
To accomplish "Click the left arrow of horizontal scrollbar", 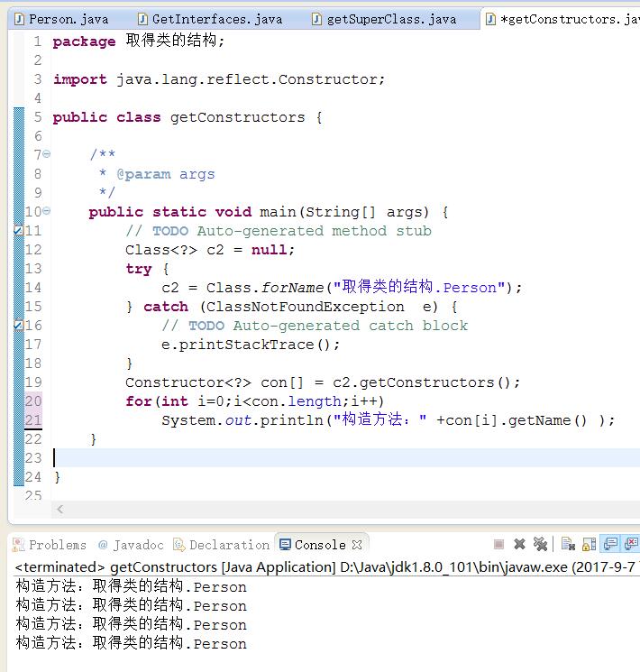I will [60, 509].
